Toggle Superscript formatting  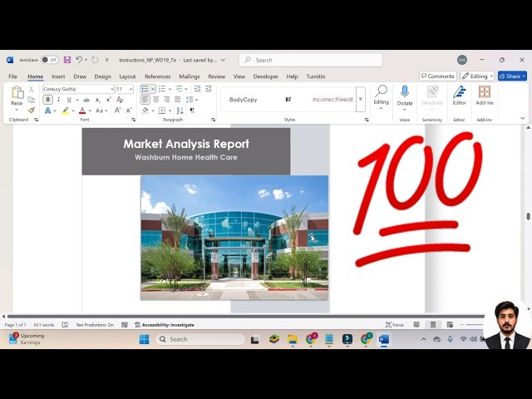coord(109,100)
